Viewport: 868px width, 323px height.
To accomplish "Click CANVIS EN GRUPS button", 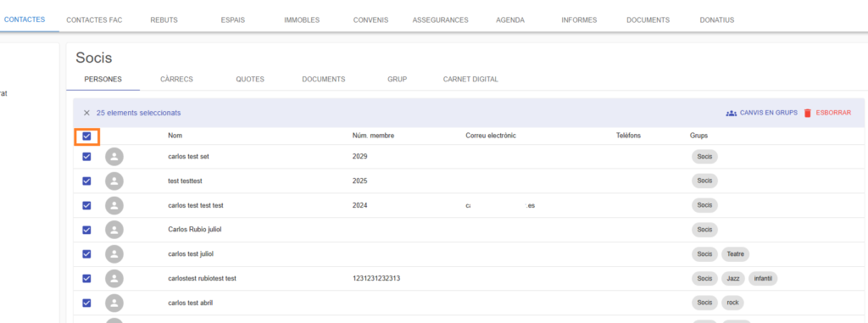I will [x=762, y=113].
